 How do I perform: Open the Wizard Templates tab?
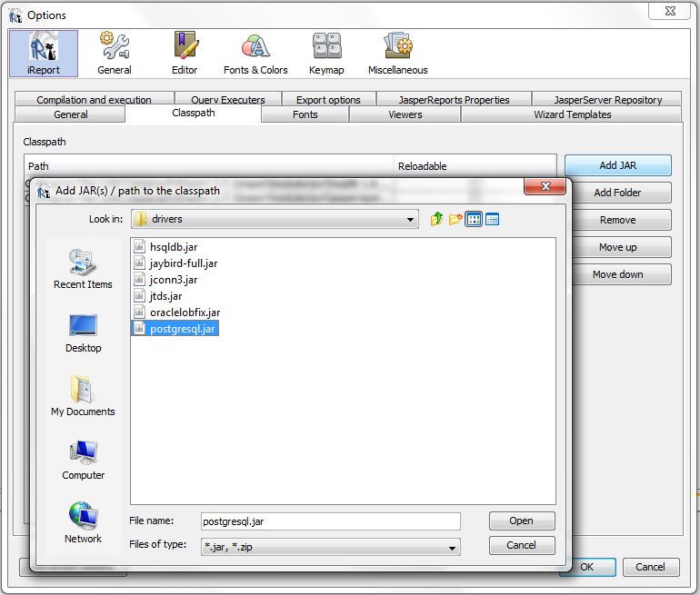coord(572,114)
